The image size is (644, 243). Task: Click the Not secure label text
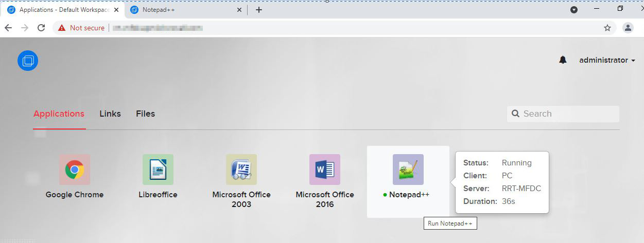coord(87,28)
